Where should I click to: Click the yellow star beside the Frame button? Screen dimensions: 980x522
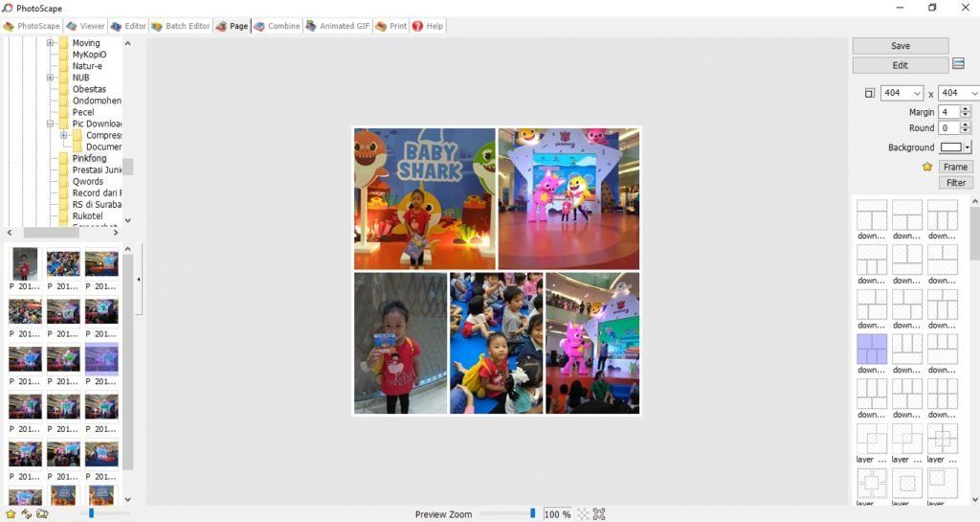[927, 167]
